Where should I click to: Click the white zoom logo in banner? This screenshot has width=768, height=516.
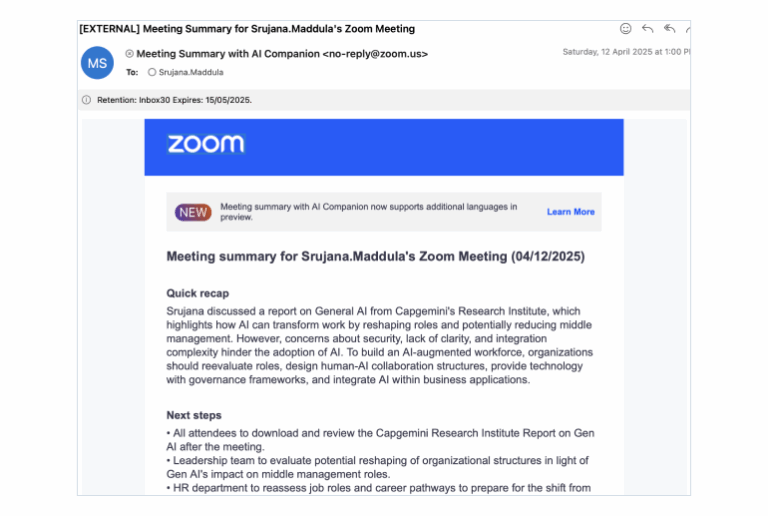[x=206, y=144]
